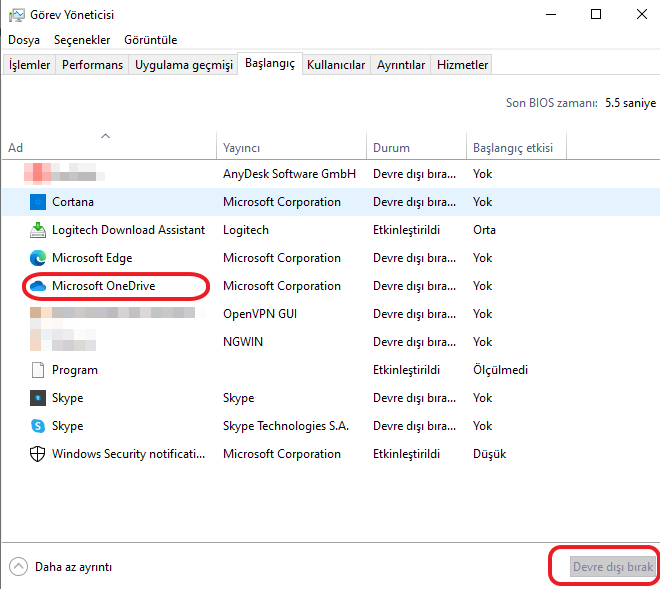The image size is (660, 589).
Task: Select the Microsoft Edge entry
Action: [92, 258]
